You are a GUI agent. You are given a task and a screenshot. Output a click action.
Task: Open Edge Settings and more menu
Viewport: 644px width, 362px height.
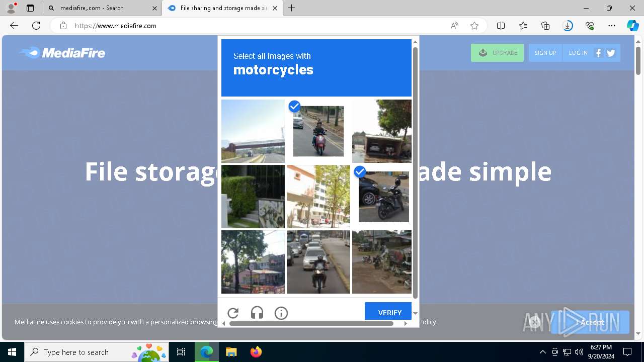point(612,26)
